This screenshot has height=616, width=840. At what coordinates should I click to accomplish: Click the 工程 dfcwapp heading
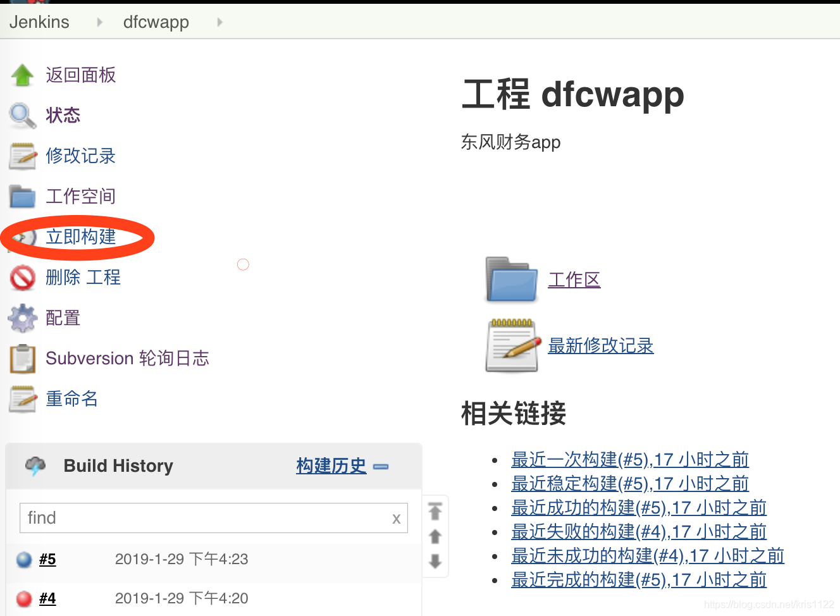click(573, 95)
